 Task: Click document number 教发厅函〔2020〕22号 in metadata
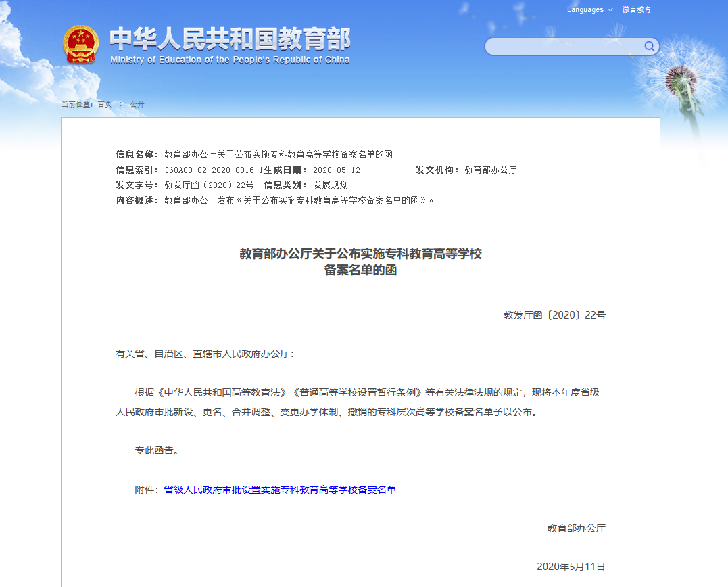(x=209, y=185)
